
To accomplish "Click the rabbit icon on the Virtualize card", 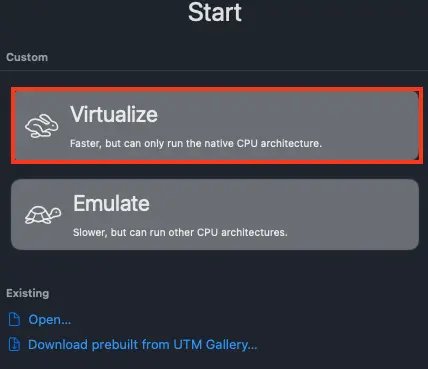I will click(42, 126).
